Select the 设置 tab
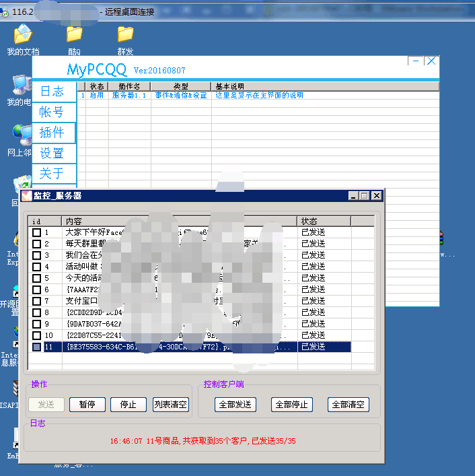This screenshot has height=476, width=475. click(x=52, y=153)
